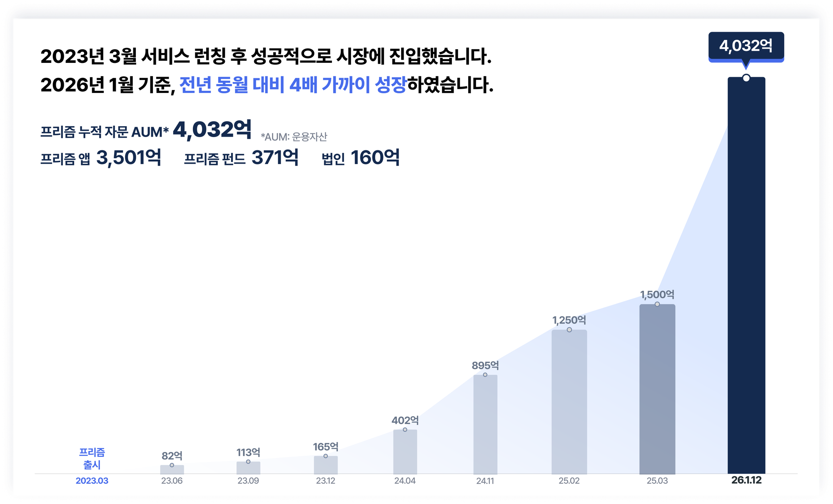Click the 1,250억 value label
Screen dimensions: 833x504
(x=569, y=320)
